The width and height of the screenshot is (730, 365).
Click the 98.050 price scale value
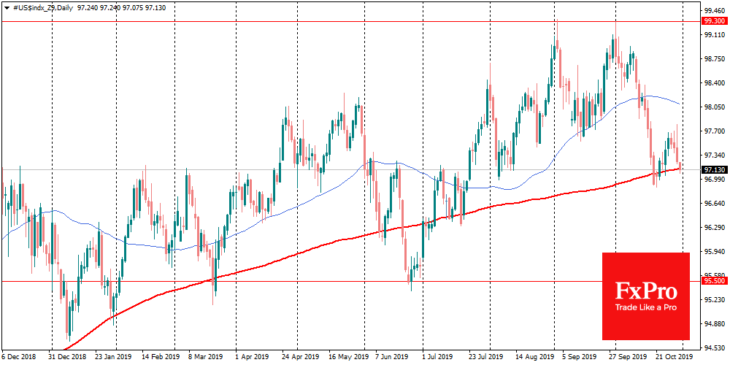click(714, 107)
